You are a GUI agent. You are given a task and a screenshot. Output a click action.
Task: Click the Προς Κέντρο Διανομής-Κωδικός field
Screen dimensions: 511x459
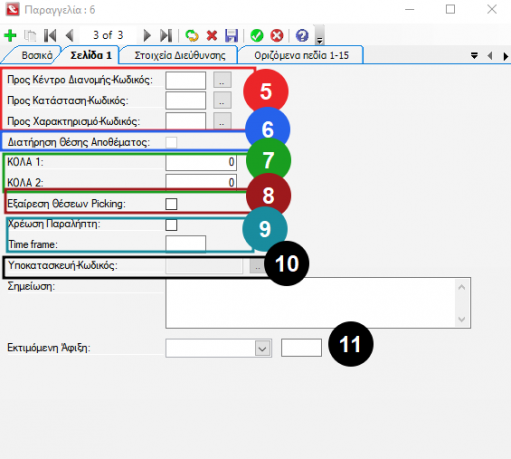186,80
